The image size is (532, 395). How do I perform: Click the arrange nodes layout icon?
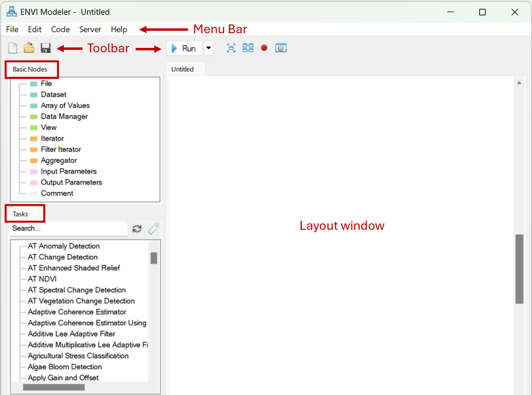click(248, 48)
